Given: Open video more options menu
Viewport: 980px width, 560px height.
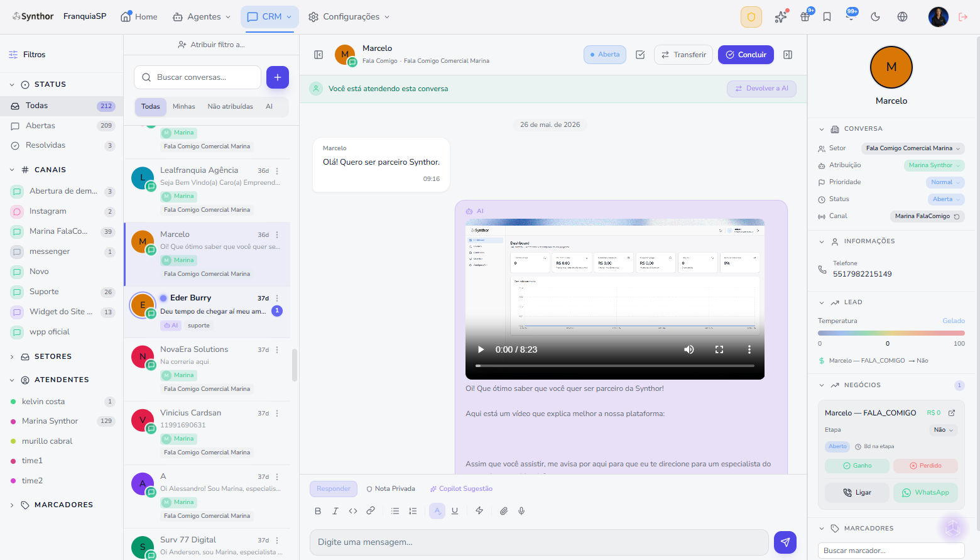Looking at the screenshot, I should tap(749, 349).
